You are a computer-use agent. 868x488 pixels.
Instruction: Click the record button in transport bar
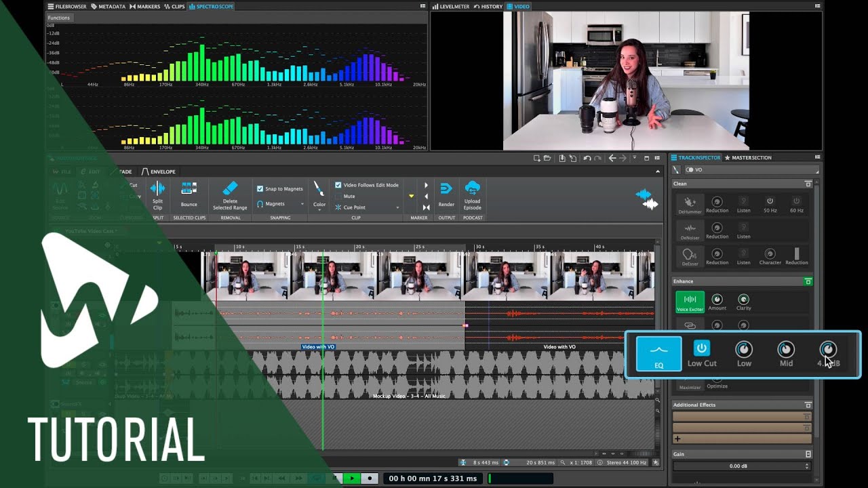pyautogui.click(x=370, y=479)
